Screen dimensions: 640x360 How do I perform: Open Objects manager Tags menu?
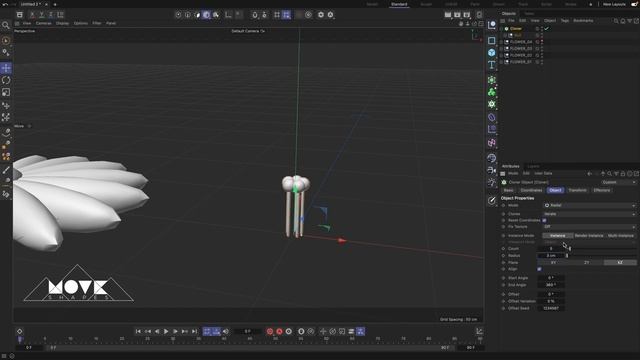(x=564, y=20)
